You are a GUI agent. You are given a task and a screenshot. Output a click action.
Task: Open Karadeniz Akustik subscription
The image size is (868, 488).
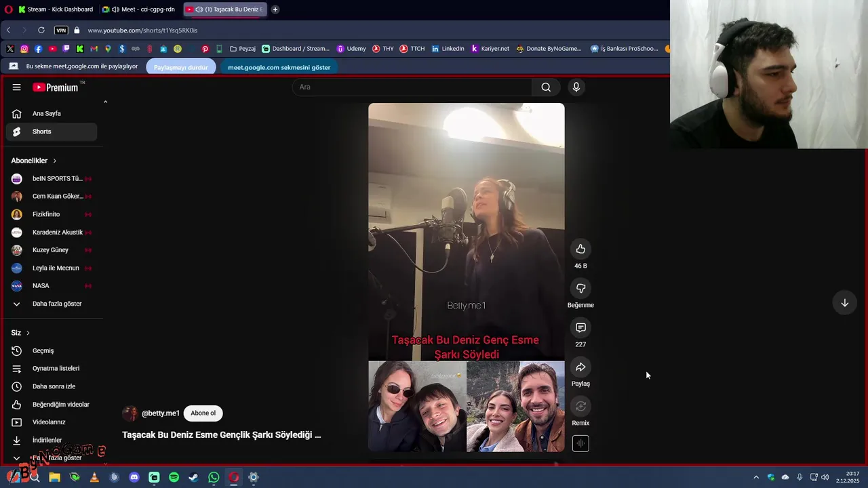[52, 232]
